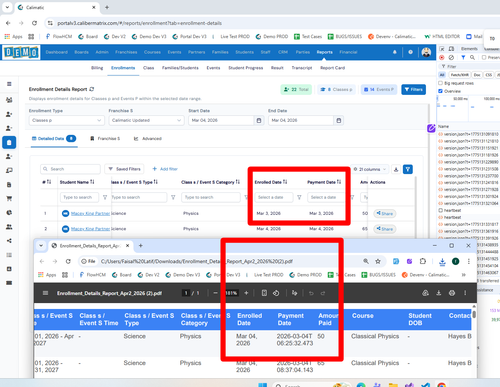This screenshot has width=500, height=387.
Task: Click the 22 Total summary badge
Action: point(296,89)
